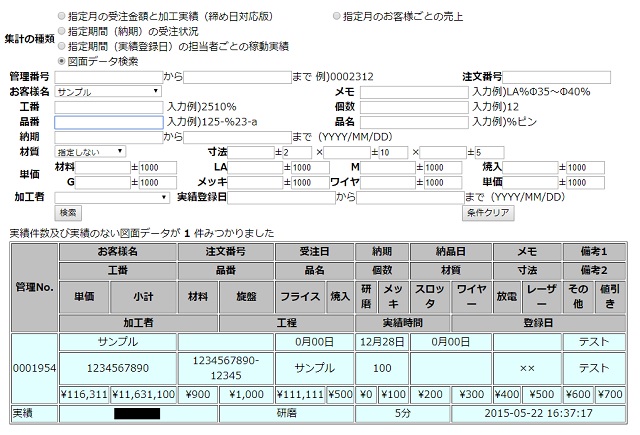Select 図面データ検索 radio button
The image size is (640, 435).
pos(61,61)
